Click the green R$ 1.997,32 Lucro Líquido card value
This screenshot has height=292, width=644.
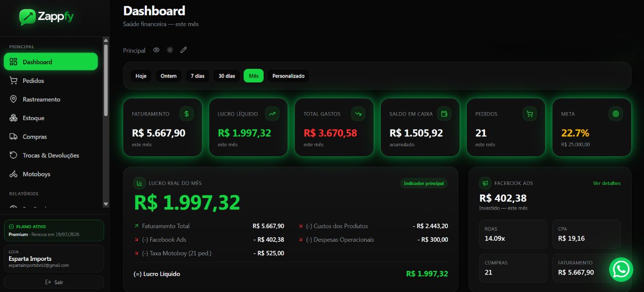245,133
